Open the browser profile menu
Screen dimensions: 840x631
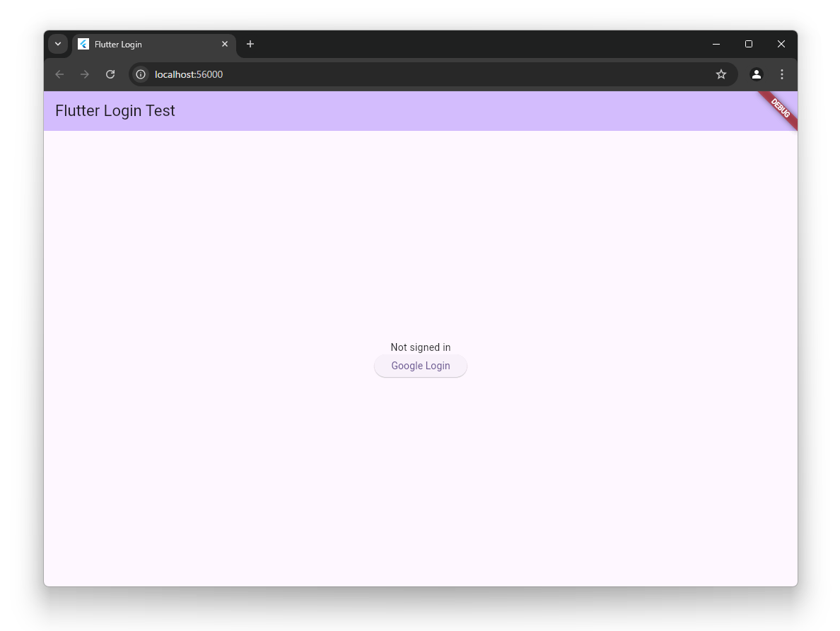[757, 74]
